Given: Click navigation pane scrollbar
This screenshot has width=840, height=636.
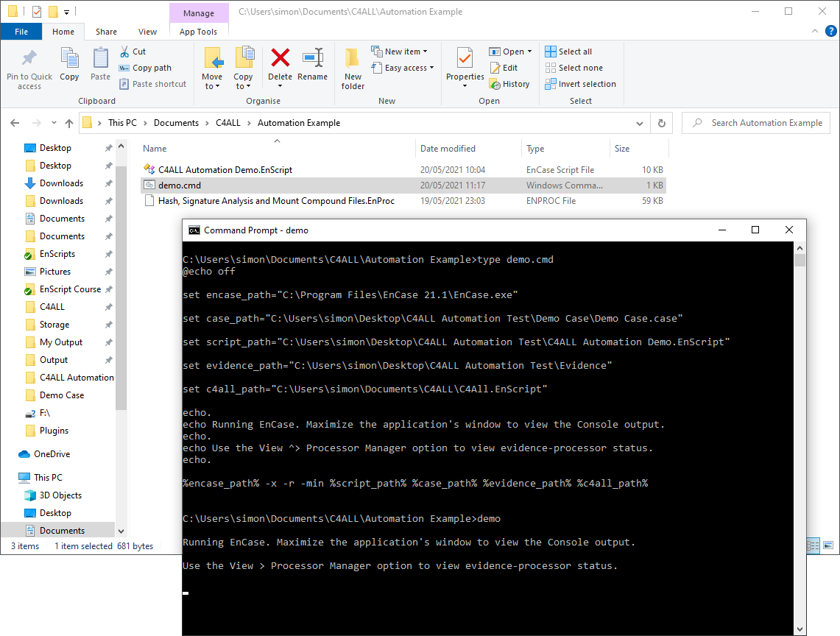Looking at the screenshot, I should [121, 289].
